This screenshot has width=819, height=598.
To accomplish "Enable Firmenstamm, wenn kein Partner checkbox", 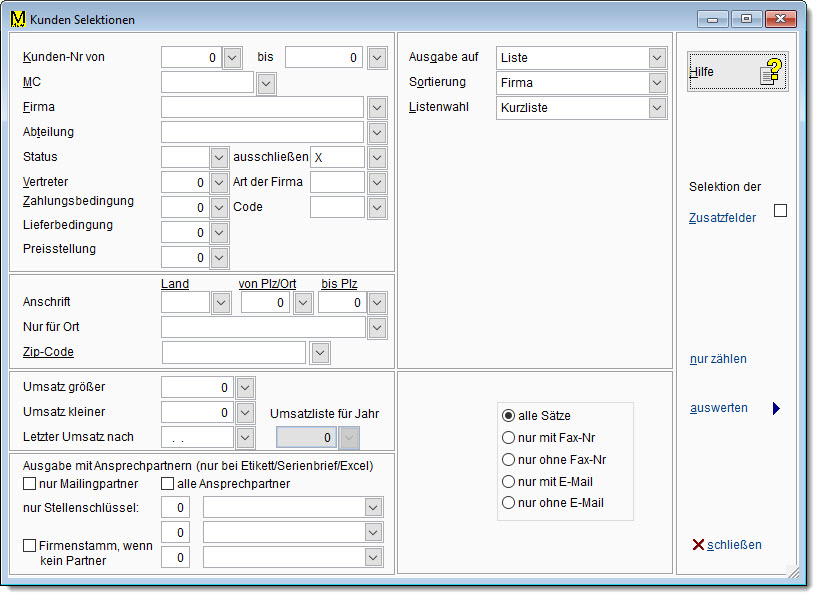I will tap(29, 545).
